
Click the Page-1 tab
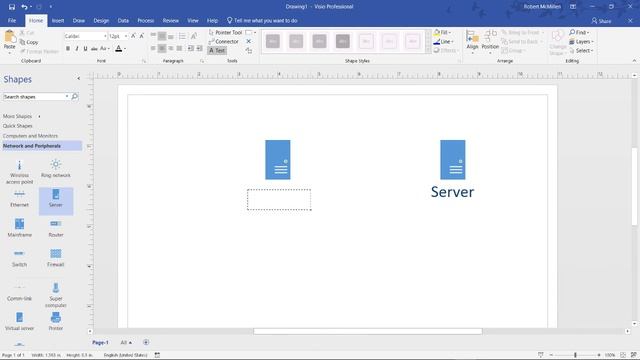pyautogui.click(x=100, y=342)
